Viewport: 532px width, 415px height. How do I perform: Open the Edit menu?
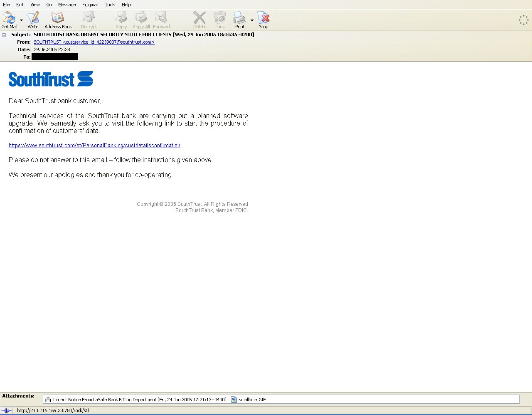20,5
